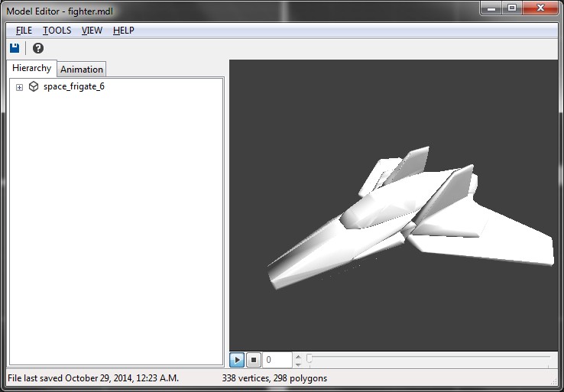Maximize the Model Editor window
Viewport: 564px width, 392px height.
pyautogui.click(x=511, y=8)
